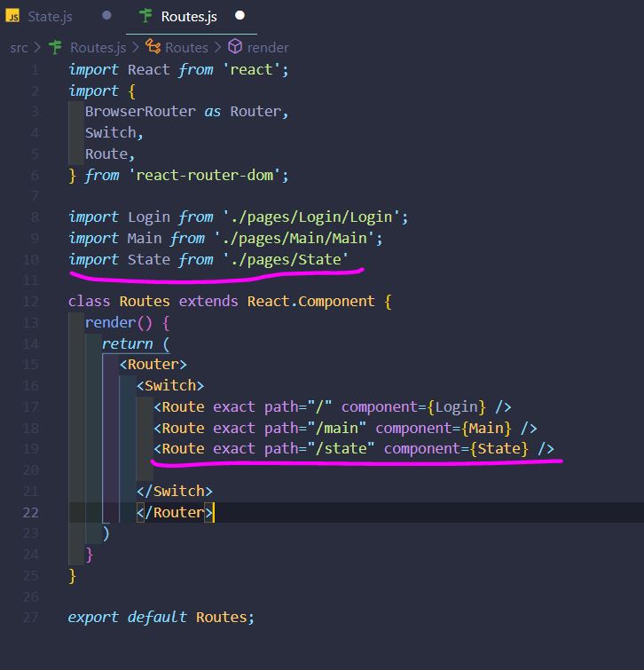Image resolution: width=644 pixels, height=670 pixels.
Task: Click the unsaved dot on Routes.js tab
Action: tap(240, 15)
